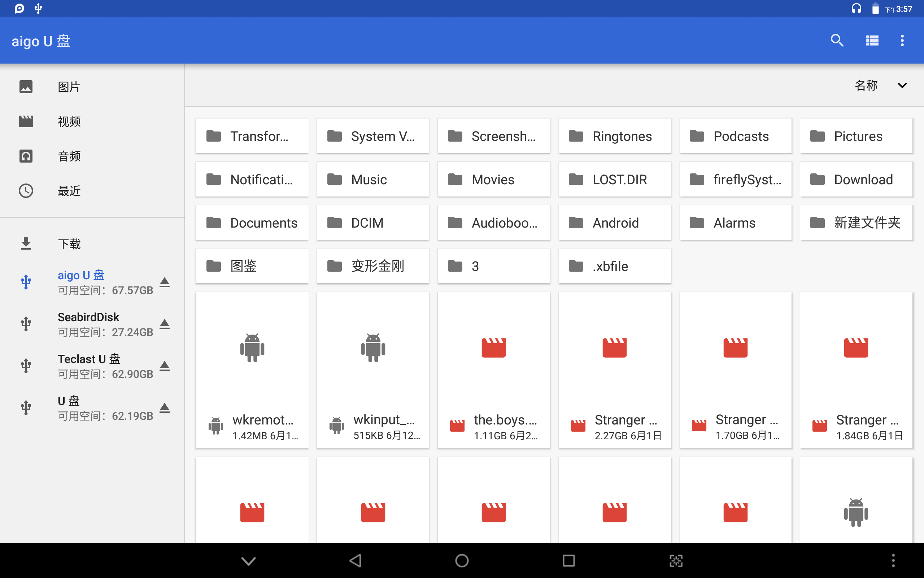Viewport: 924px width, 578px height.
Task: Open the Transfor... folder
Action: click(252, 136)
